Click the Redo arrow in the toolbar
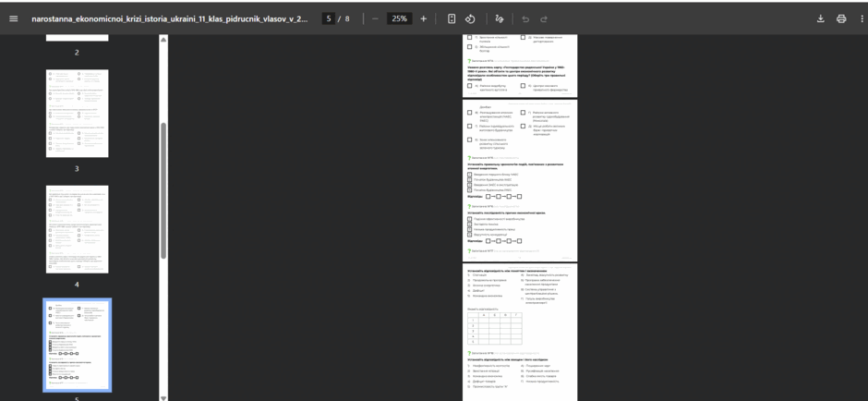The height and width of the screenshot is (401, 868). (544, 18)
